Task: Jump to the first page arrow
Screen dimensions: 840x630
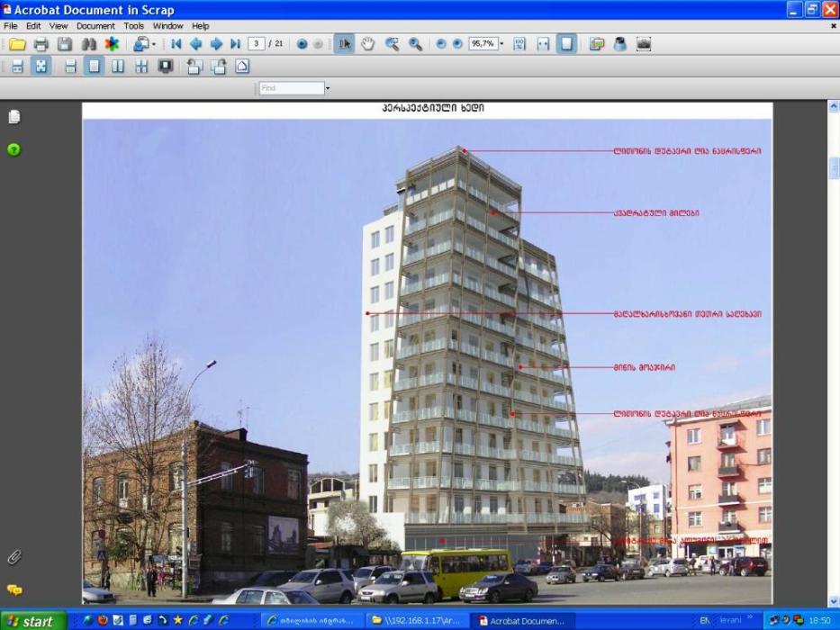Action: (176, 44)
